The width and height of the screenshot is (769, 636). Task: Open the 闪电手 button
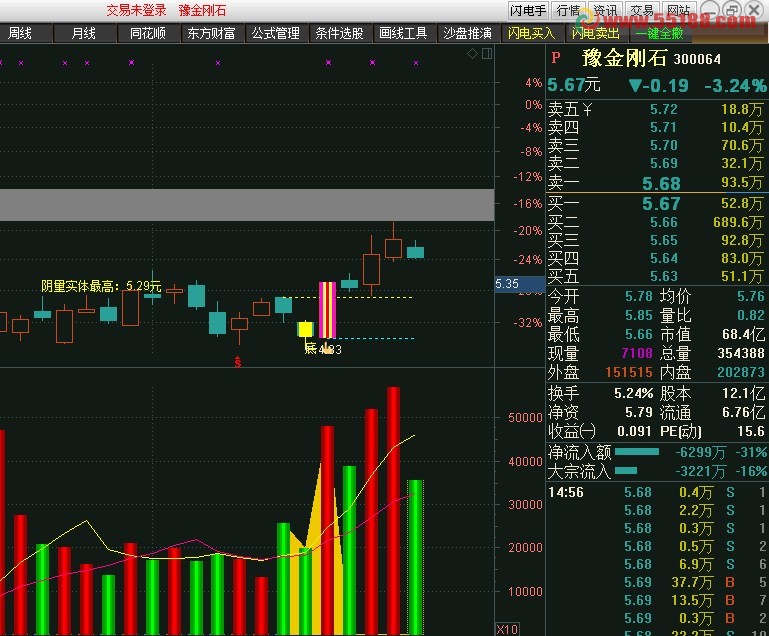point(528,10)
